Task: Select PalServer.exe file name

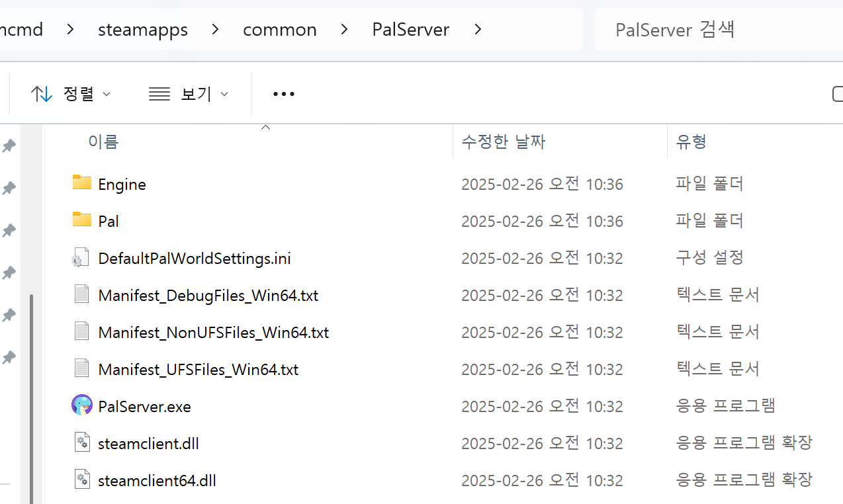Action: coord(144,406)
